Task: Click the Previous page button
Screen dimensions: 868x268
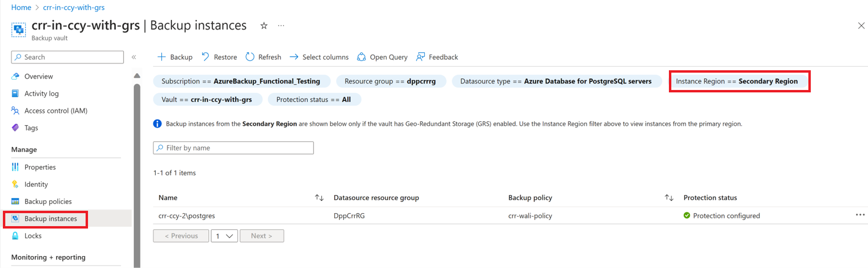Action: [x=181, y=236]
